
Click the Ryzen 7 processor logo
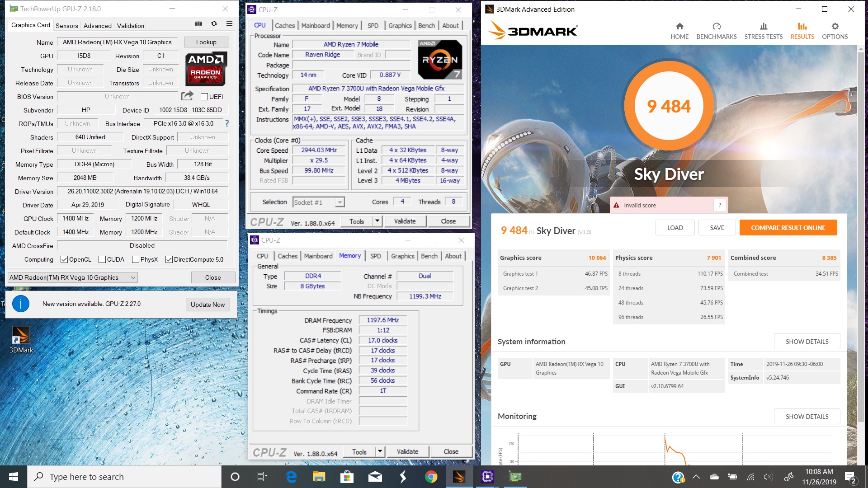[x=440, y=59]
